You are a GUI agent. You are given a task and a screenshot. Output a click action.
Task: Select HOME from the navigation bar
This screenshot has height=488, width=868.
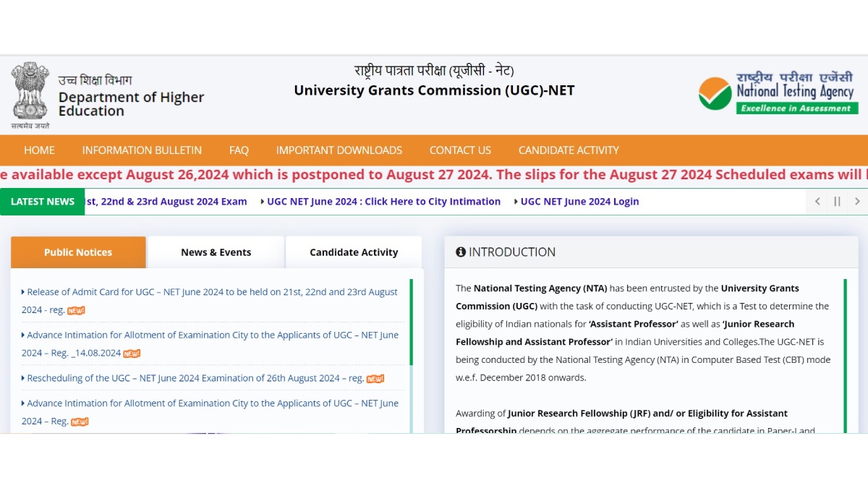[x=39, y=150]
